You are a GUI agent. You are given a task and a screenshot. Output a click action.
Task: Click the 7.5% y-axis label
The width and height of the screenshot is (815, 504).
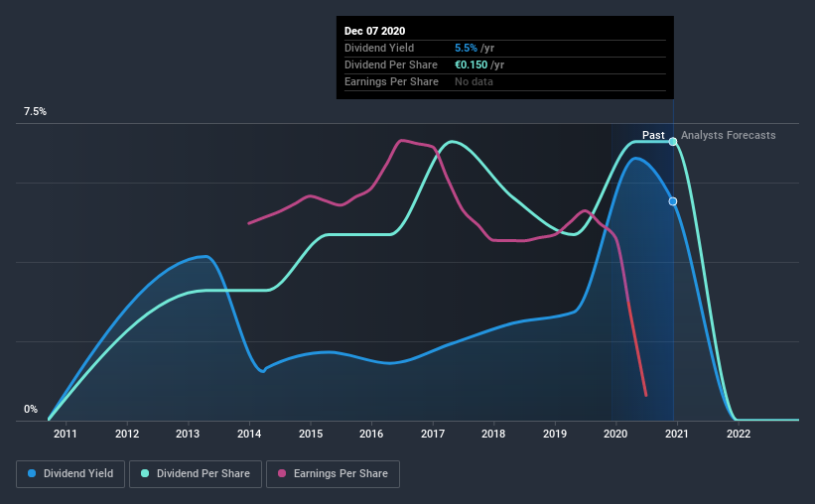pos(35,112)
